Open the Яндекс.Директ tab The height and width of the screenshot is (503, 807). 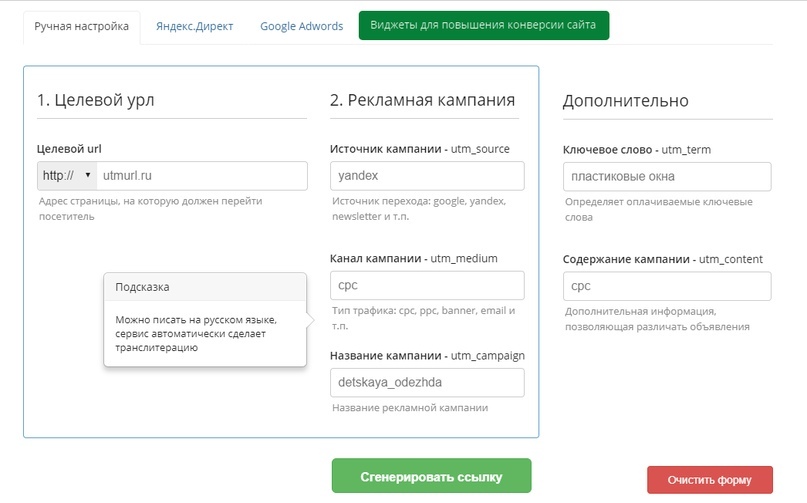pyautogui.click(x=194, y=26)
